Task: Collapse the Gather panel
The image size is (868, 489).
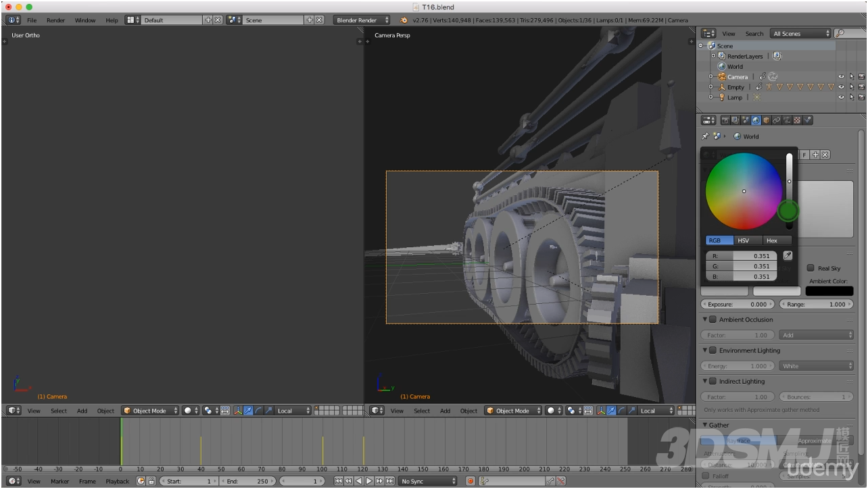Action: click(706, 425)
